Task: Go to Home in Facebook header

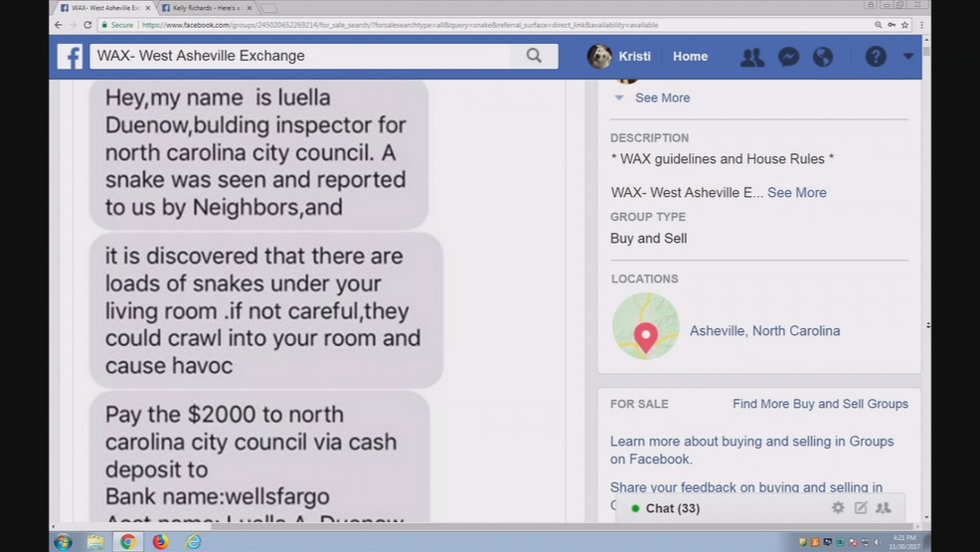Action: tap(690, 57)
